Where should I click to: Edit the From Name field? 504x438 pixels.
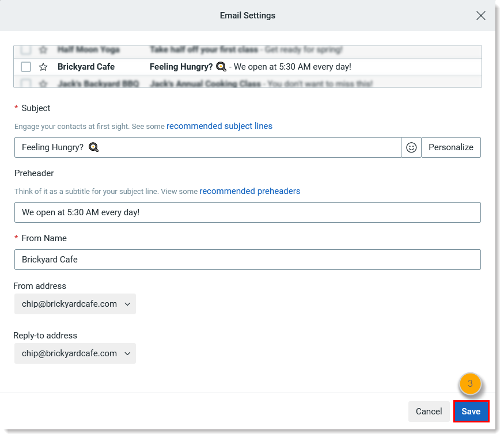pyautogui.click(x=248, y=260)
